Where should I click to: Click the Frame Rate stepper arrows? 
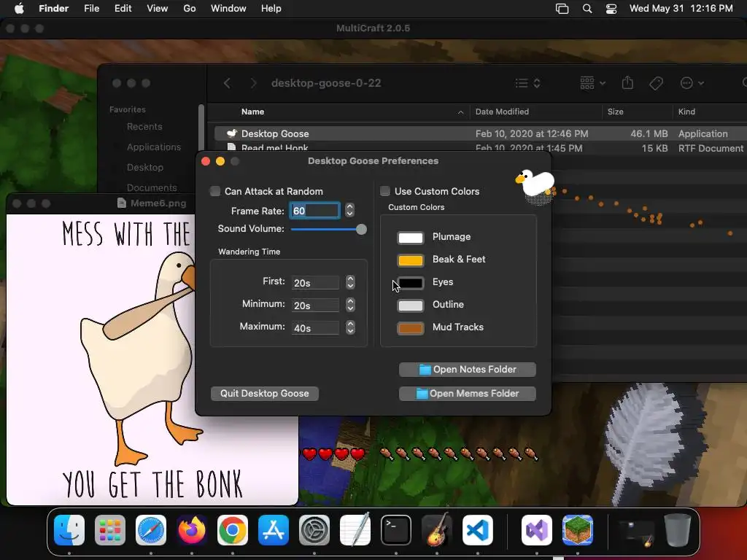click(349, 211)
